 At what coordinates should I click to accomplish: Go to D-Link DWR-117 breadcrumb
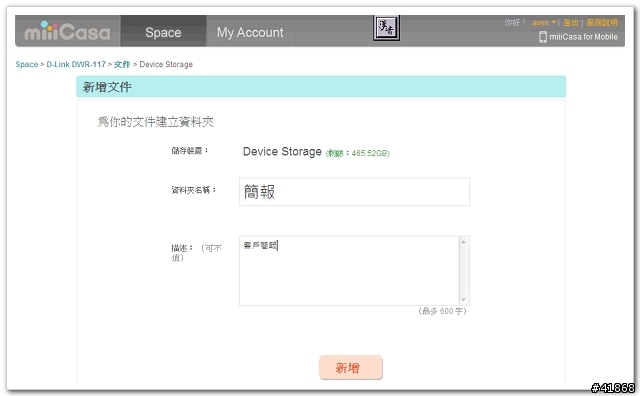coord(76,64)
